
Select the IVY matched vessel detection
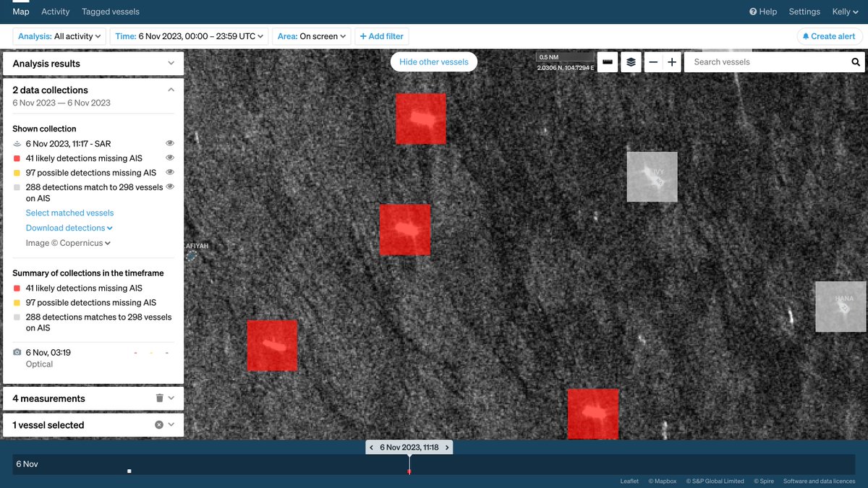pyautogui.click(x=652, y=176)
